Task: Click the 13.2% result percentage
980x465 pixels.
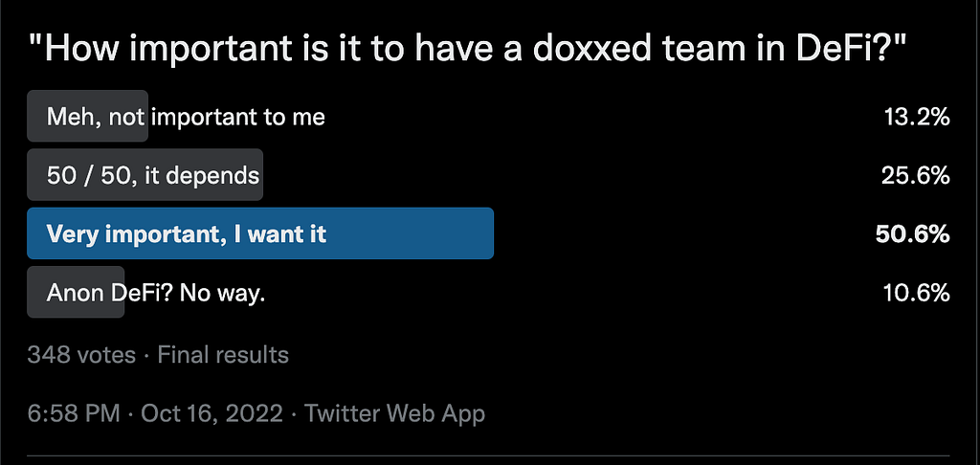Action: (916, 118)
